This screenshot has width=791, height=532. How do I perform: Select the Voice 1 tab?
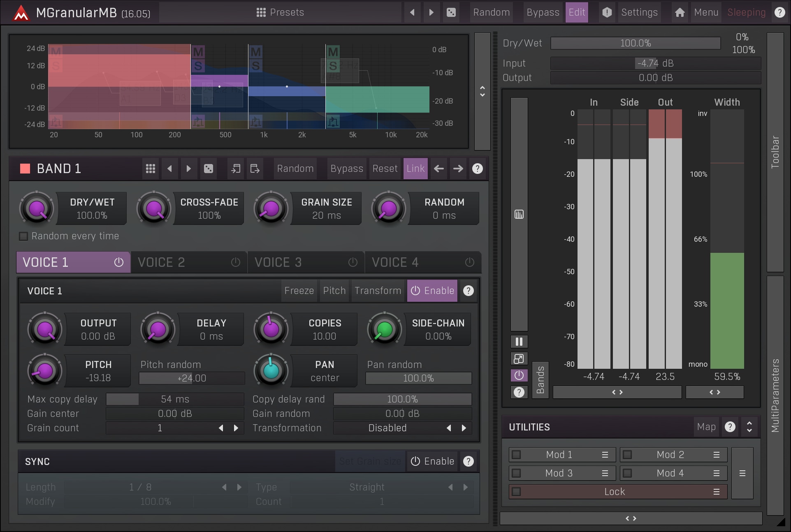pyautogui.click(x=73, y=262)
